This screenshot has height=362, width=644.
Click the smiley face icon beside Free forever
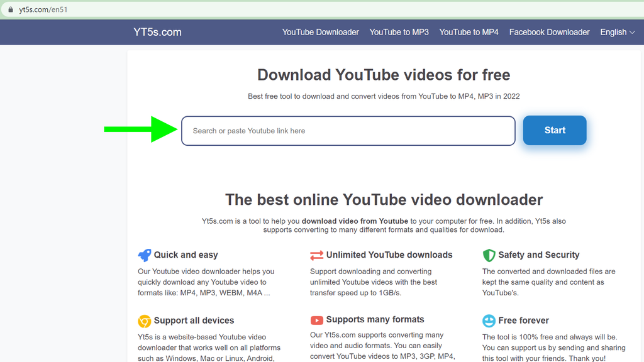tap(489, 321)
